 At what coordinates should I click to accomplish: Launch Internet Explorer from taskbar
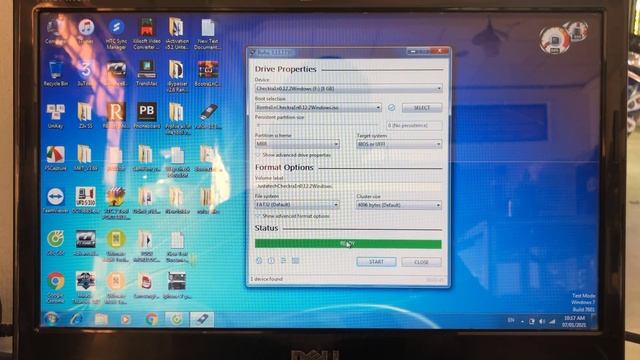pos(76,319)
